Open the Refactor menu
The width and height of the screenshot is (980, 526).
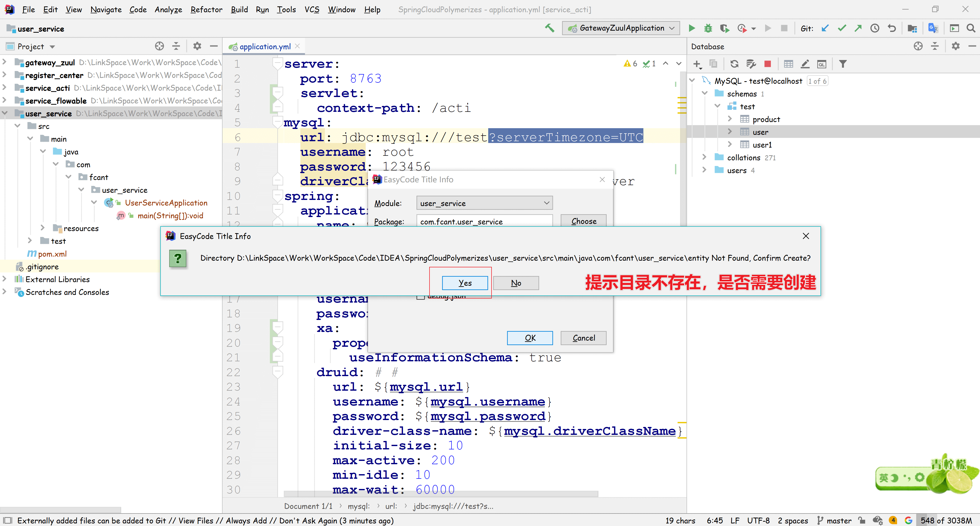[x=206, y=9]
